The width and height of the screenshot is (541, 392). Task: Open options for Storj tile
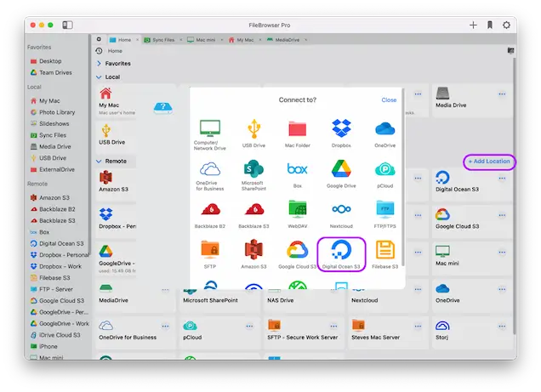click(x=502, y=327)
